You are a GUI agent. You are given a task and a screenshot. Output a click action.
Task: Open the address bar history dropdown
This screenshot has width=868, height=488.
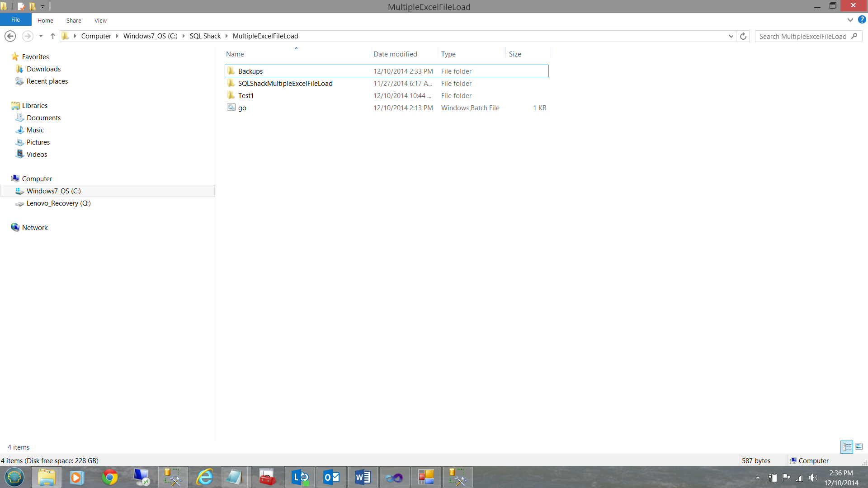pyautogui.click(x=731, y=36)
